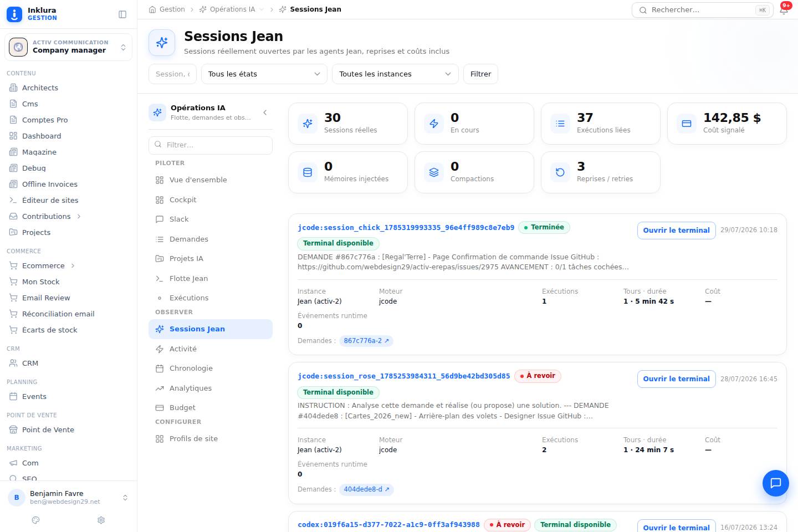This screenshot has width=798, height=532.
Task: Focus the Rechercher search field
Action: pyautogui.click(x=702, y=10)
